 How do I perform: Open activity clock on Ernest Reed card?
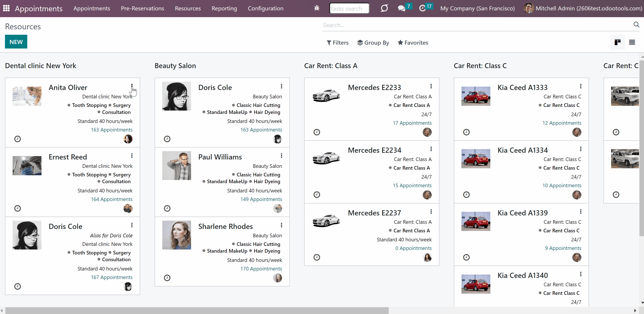point(18,208)
